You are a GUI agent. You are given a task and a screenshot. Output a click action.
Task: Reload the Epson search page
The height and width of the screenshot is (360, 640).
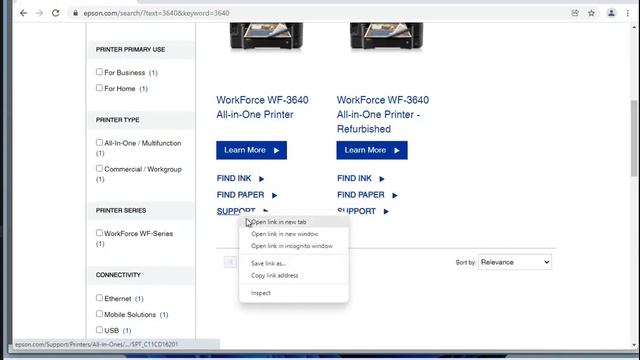coord(56,13)
